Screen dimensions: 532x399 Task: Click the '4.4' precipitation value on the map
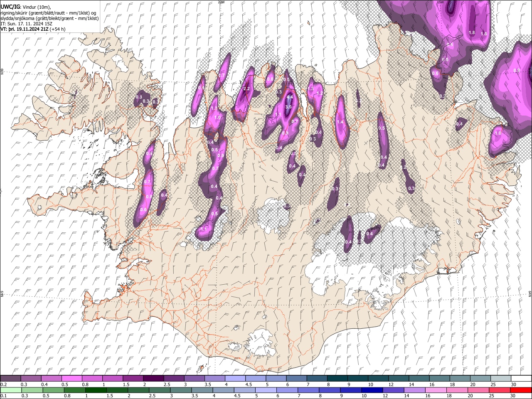click(x=290, y=97)
